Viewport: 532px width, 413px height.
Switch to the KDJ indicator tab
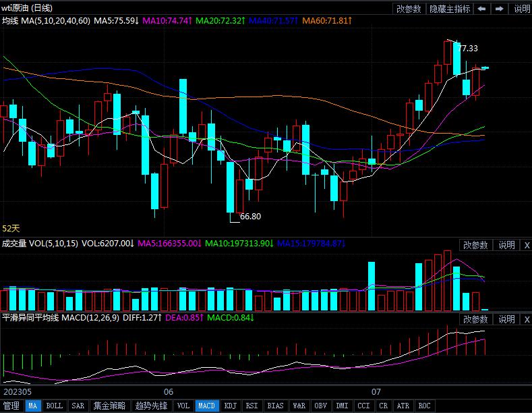pyautogui.click(x=231, y=406)
